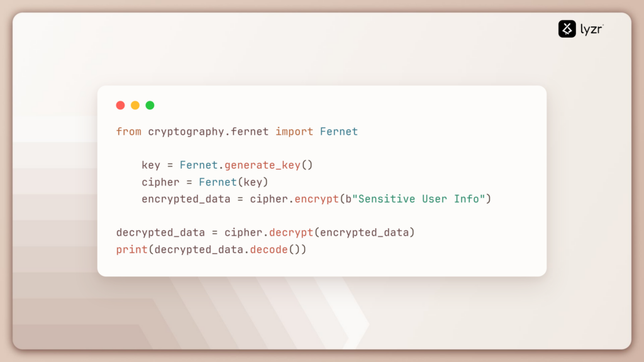Click the red window dot
Image resolution: width=644 pixels, height=362 pixels.
coord(120,106)
